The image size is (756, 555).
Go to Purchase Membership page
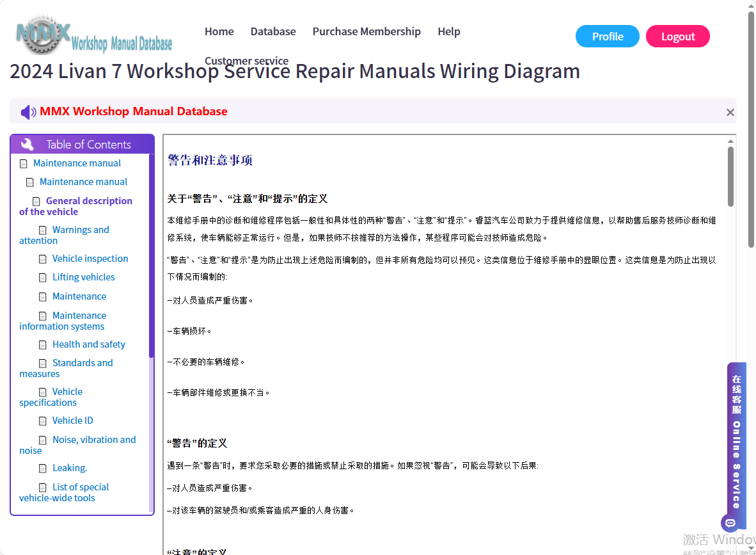coord(366,31)
